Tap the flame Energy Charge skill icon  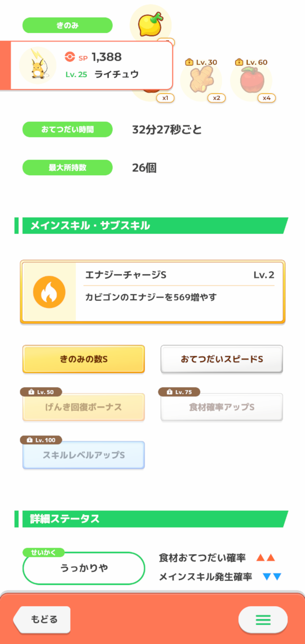[x=49, y=292]
